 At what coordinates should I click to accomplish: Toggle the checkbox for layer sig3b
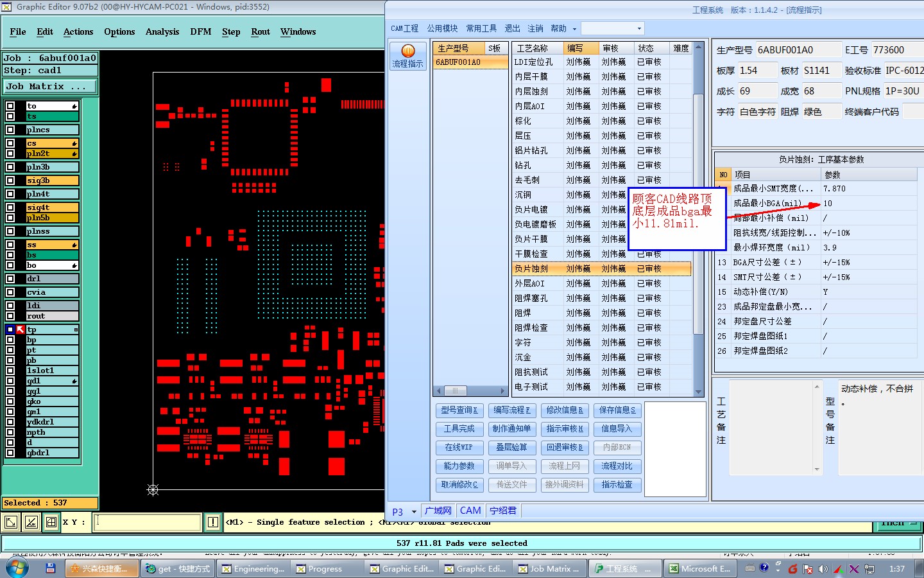(x=10, y=180)
